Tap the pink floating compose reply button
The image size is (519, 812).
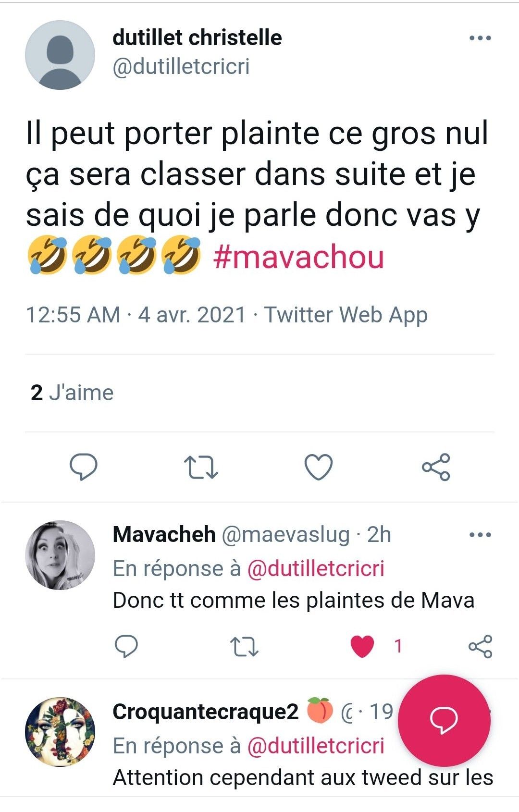[x=444, y=720]
